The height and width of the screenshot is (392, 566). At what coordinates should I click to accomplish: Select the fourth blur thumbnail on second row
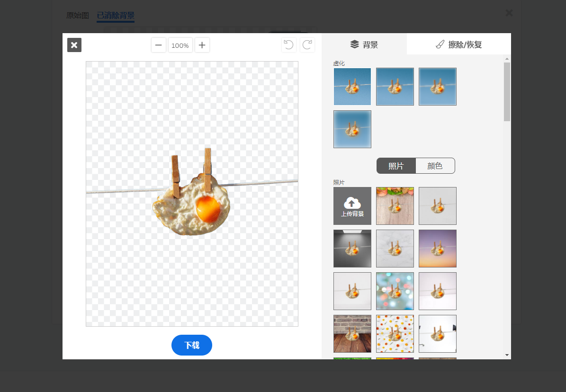pyautogui.click(x=352, y=129)
